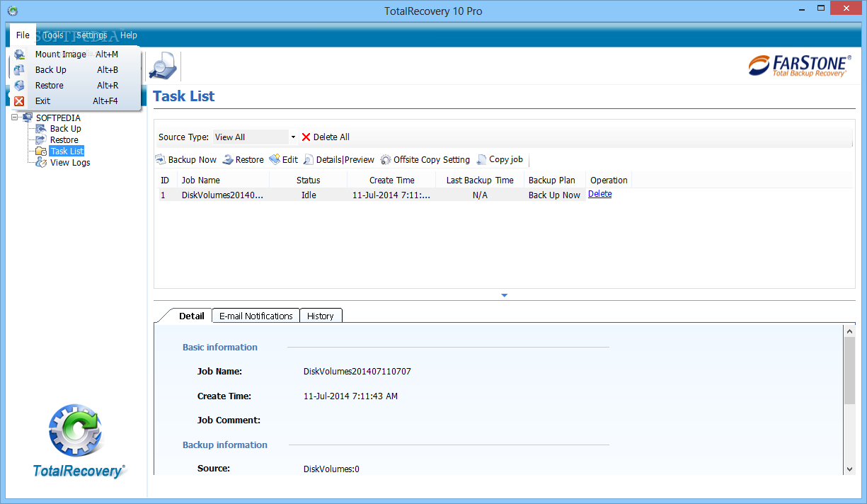Open the Help menu
867x504 pixels.
129,35
